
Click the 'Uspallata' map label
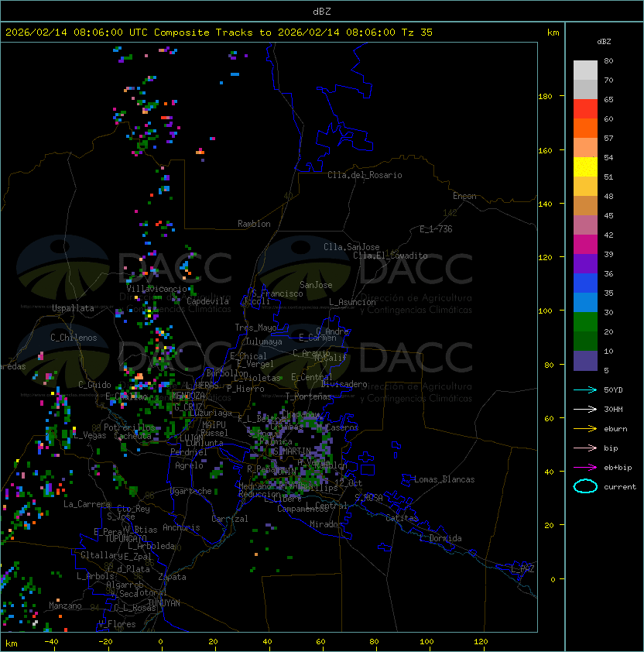coord(73,308)
